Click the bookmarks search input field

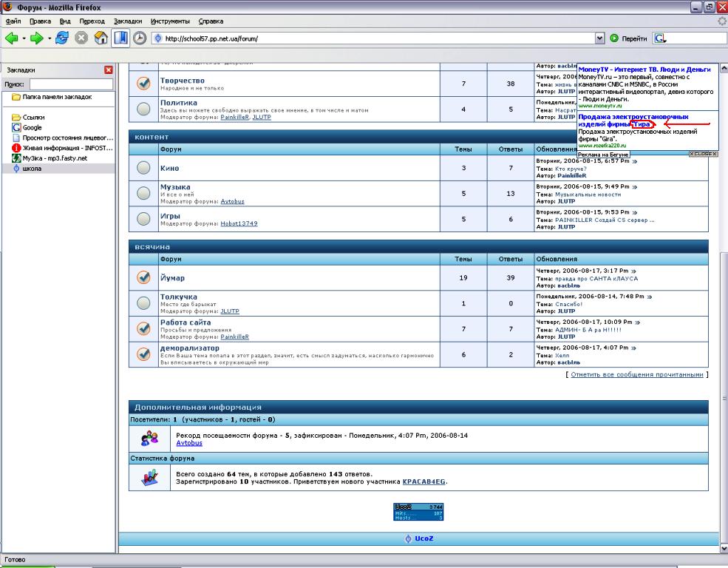70,85
